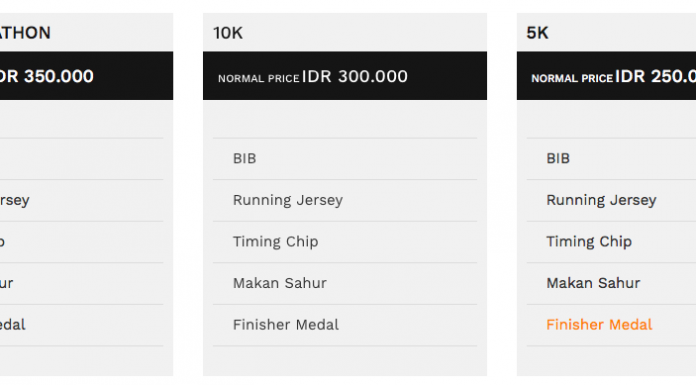This screenshot has width=696, height=385.
Task: Click Timing Chip in the 5K list
Action: (589, 242)
